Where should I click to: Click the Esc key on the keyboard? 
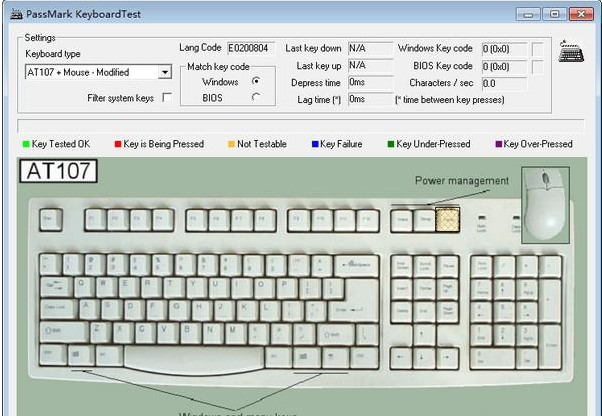51,220
